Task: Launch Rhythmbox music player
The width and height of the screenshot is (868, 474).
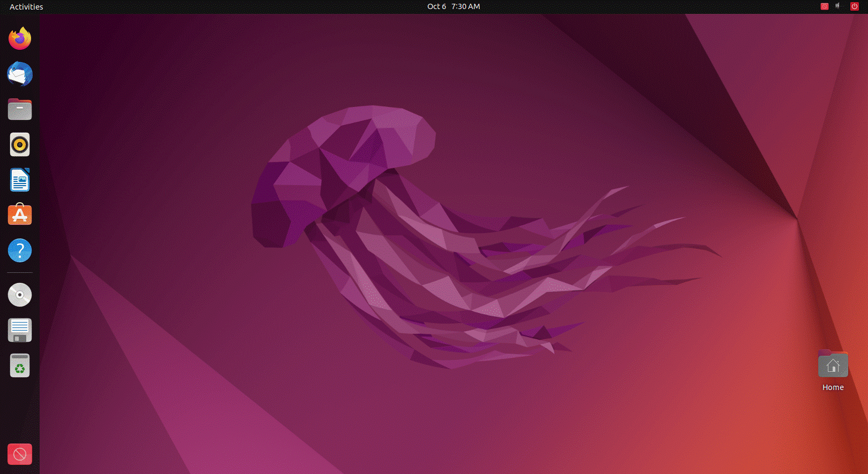Action: (x=20, y=144)
